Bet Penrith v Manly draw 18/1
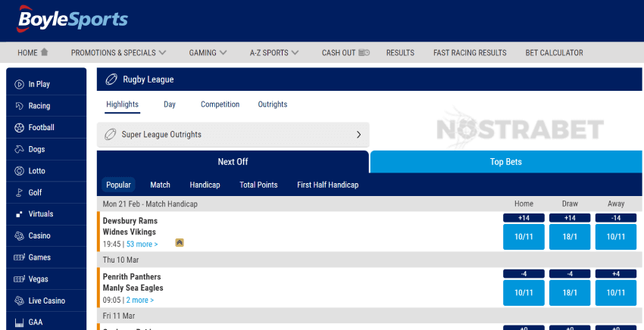Screen dimensions: 644x330 (x=570, y=293)
